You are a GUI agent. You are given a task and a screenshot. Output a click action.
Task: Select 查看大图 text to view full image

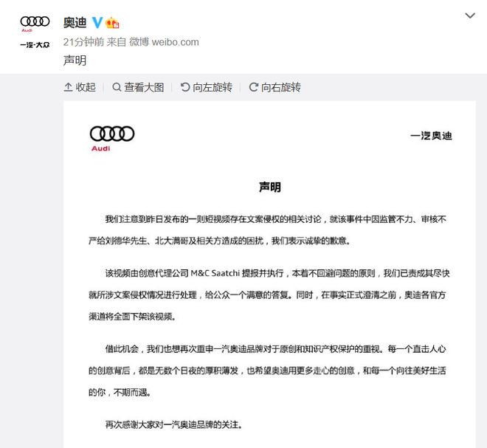click(x=144, y=87)
